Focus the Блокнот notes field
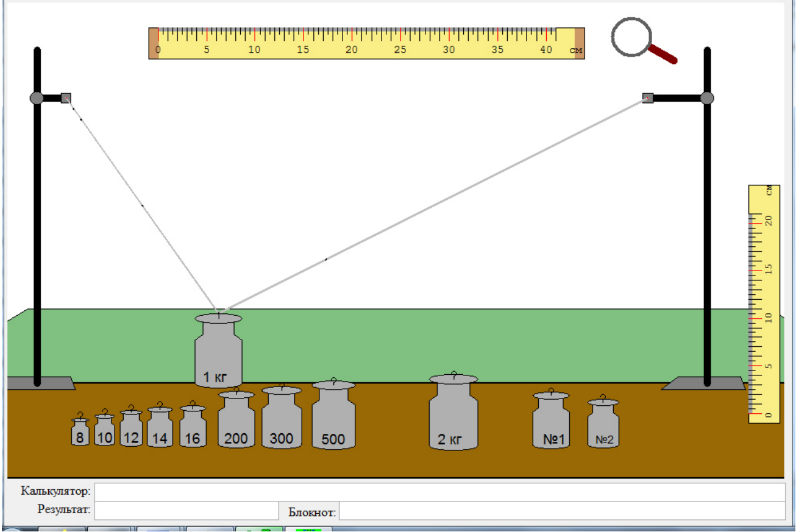This screenshot has height=532, width=796. point(562,511)
